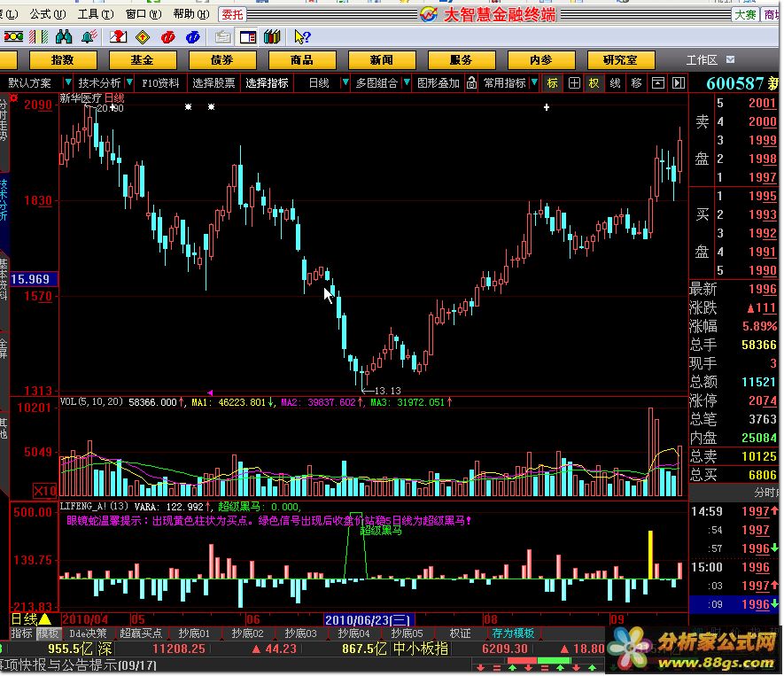Expand the 技术分析 dropdown arrow
The image size is (784, 676).
[x=129, y=82]
